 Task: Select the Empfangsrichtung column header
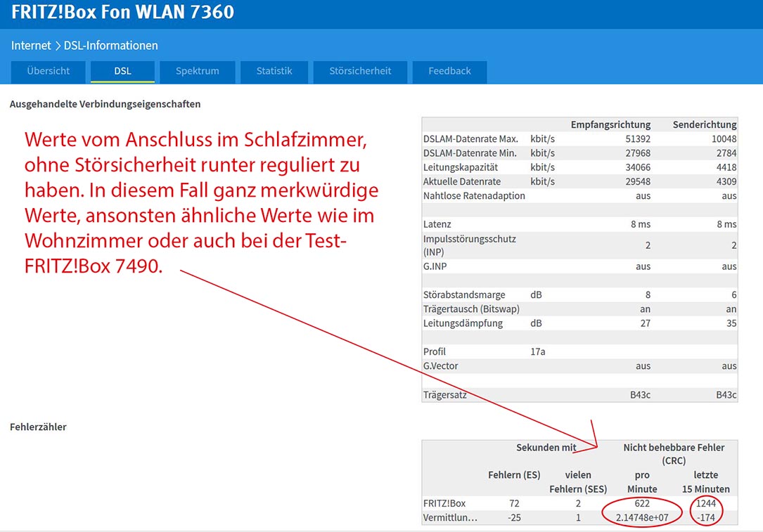(610, 124)
